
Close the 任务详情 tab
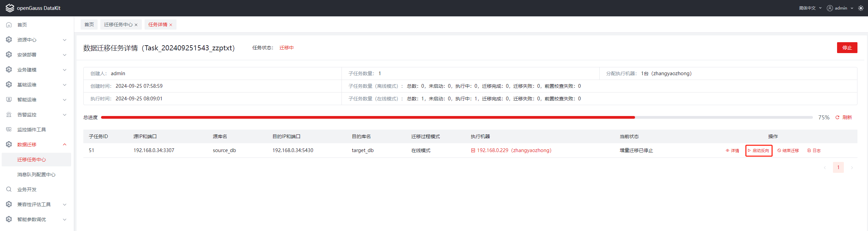(x=171, y=25)
